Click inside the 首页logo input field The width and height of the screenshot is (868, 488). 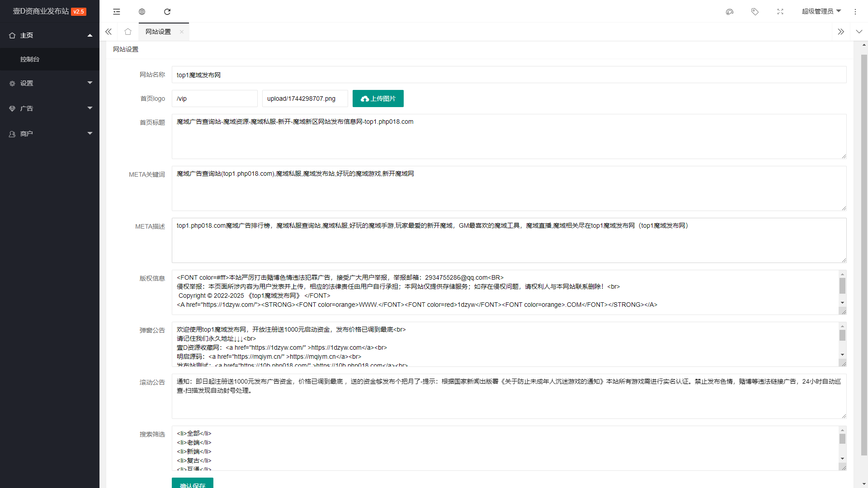(x=214, y=99)
